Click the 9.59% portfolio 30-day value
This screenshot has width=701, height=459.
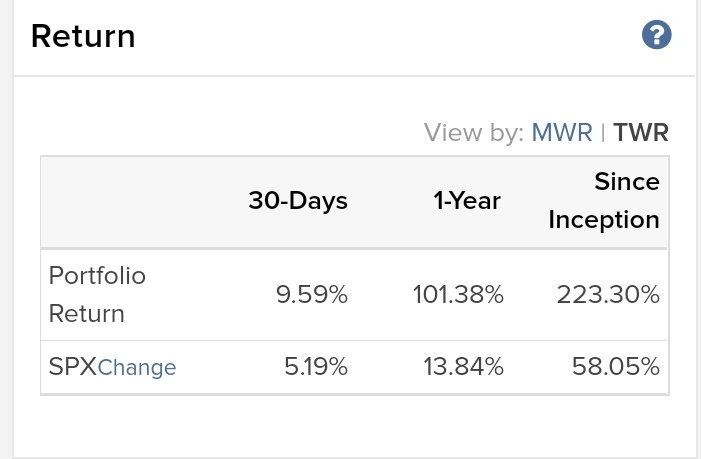pyautogui.click(x=311, y=295)
